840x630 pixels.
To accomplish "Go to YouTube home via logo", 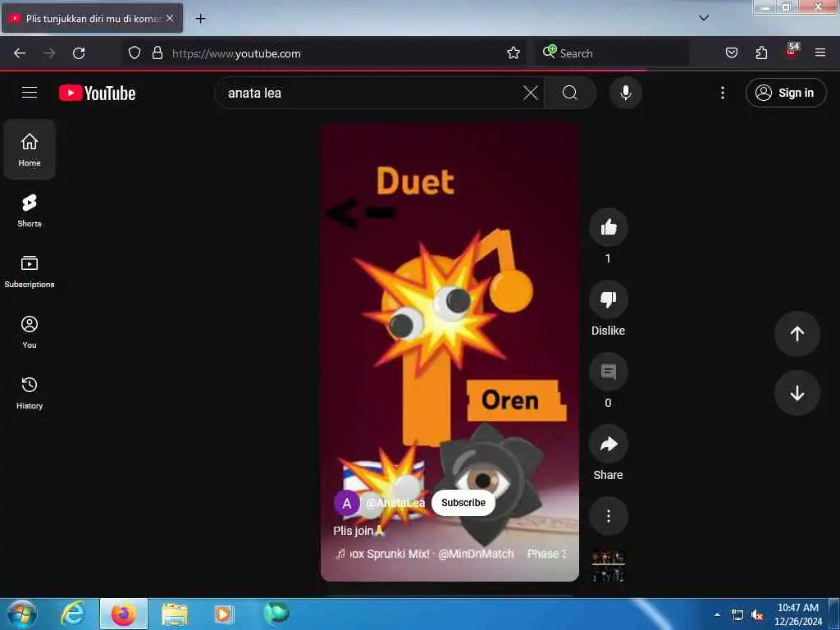I will [97, 94].
